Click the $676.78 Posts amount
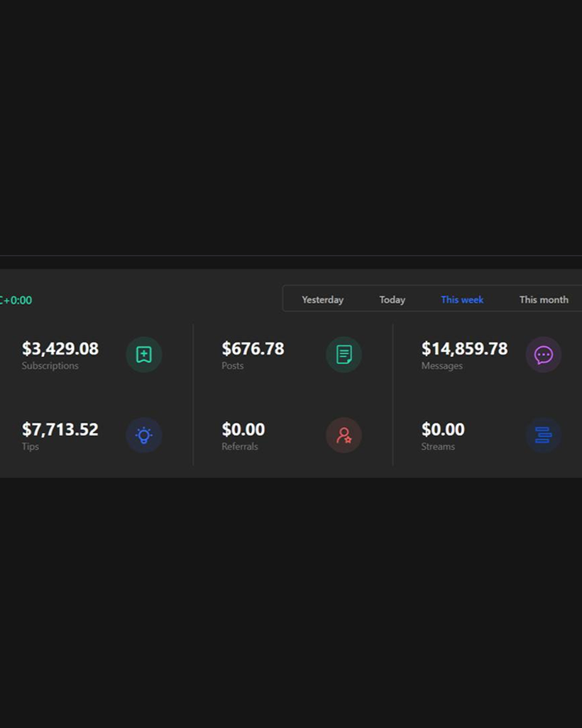 pyautogui.click(x=253, y=348)
